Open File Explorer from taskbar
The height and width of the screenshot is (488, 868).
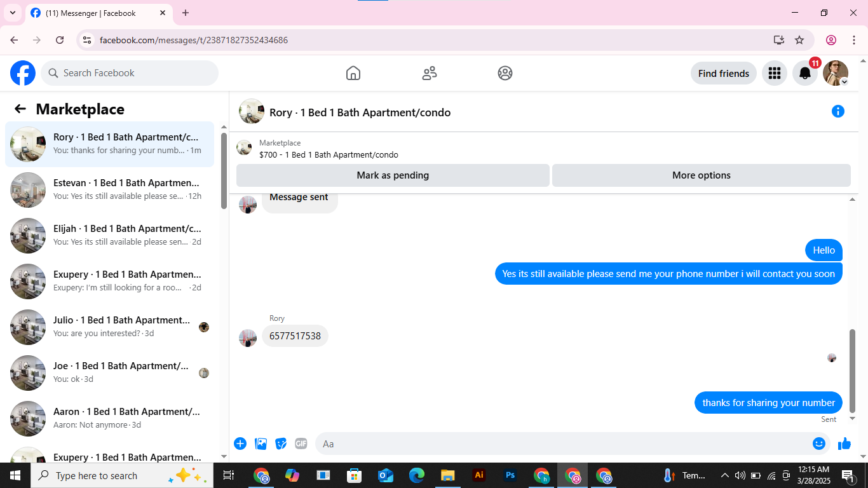click(448, 475)
